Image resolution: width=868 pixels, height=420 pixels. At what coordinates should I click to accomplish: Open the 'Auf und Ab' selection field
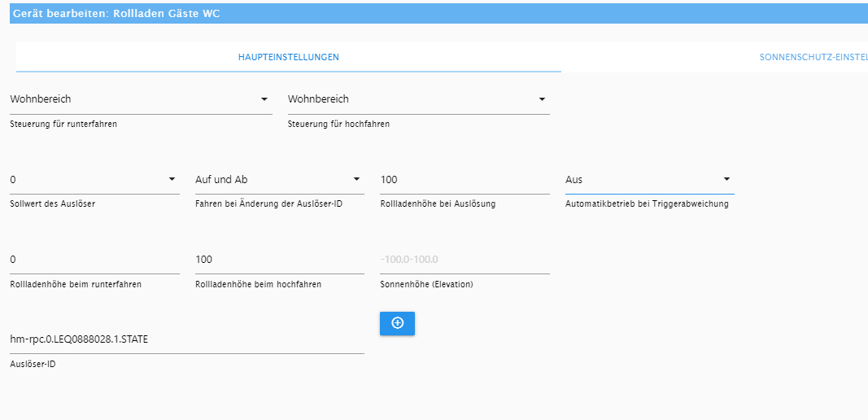coord(280,180)
